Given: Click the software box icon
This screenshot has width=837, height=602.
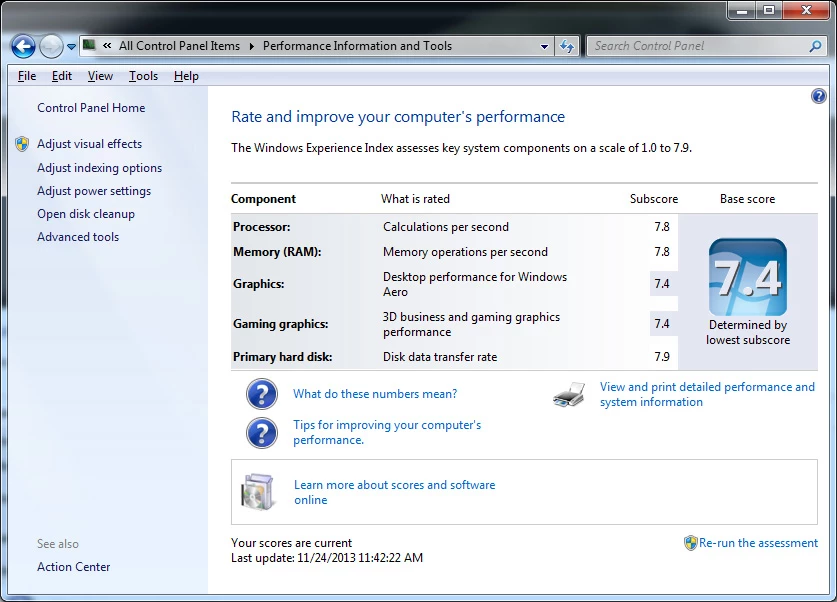Looking at the screenshot, I should click(258, 492).
